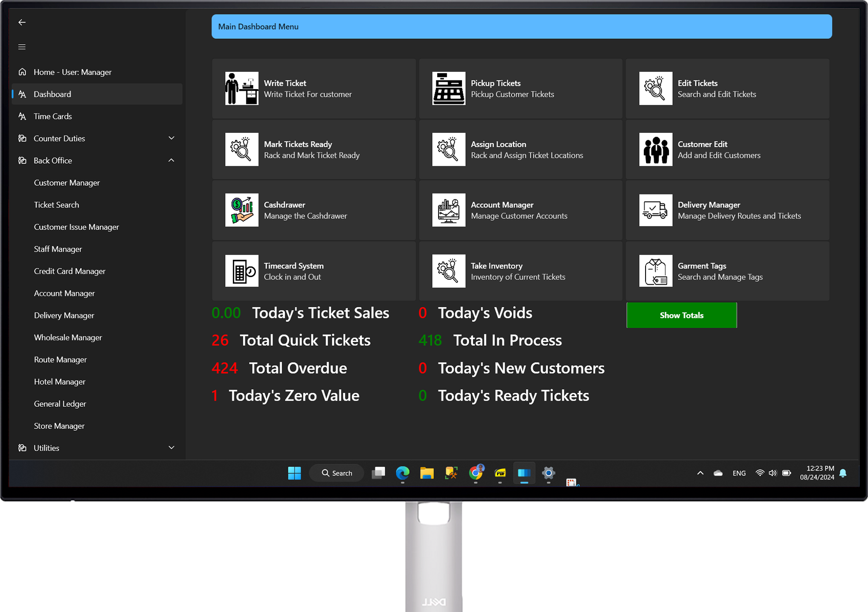Click Total In Process stat

[490, 340]
